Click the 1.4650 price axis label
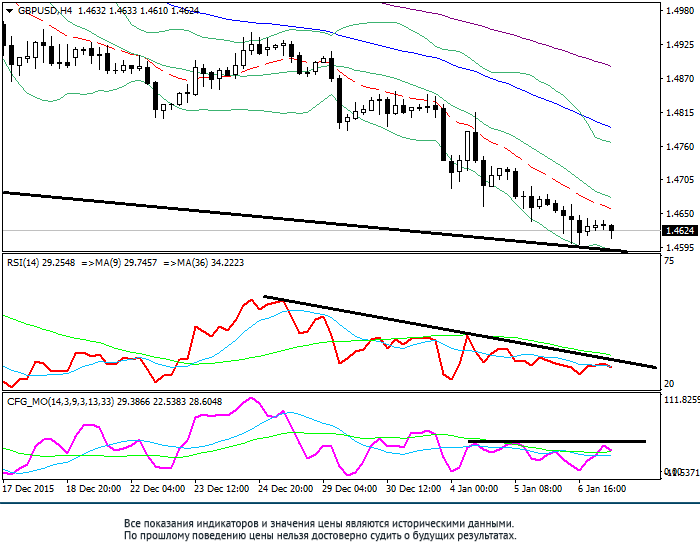The image size is (700, 552). pos(680,213)
